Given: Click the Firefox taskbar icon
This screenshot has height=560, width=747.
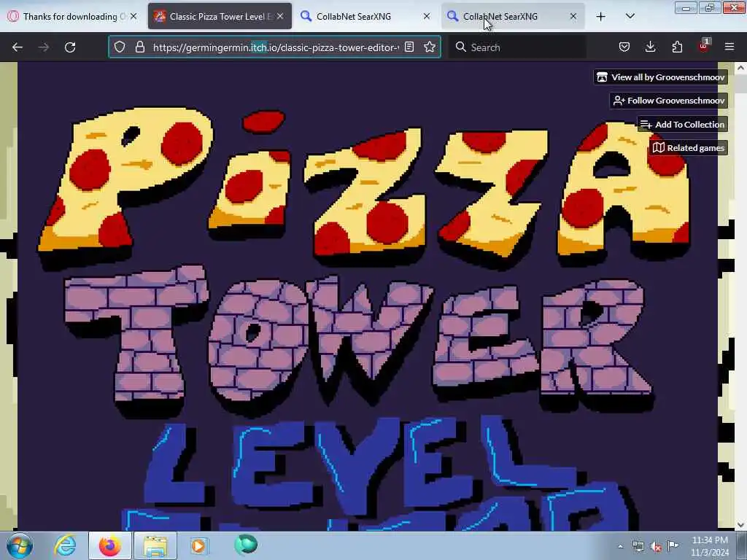Looking at the screenshot, I should (x=110, y=545).
